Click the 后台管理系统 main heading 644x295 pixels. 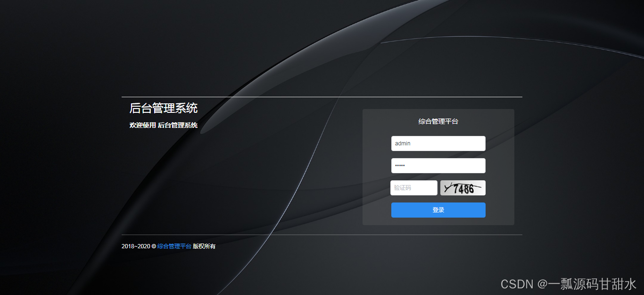164,108
